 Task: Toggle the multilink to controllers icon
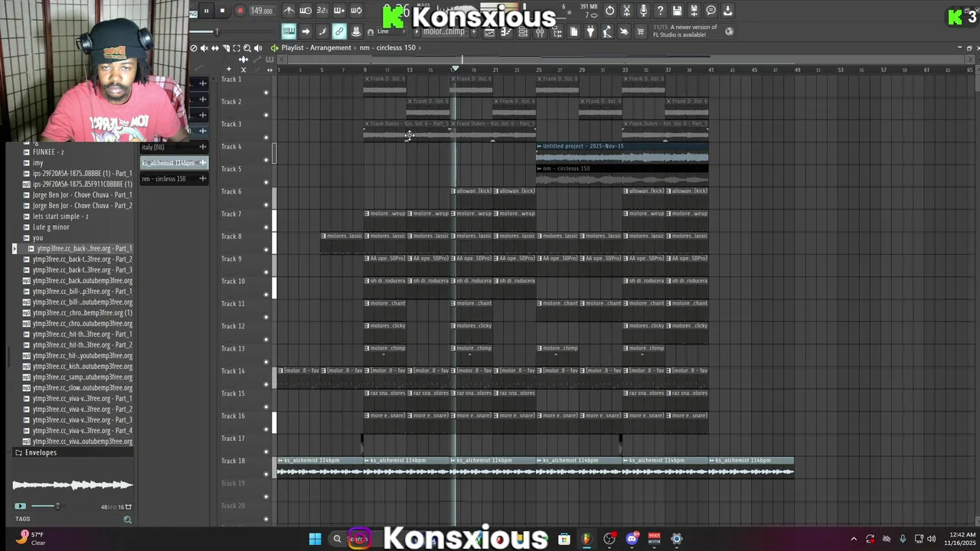coord(339,31)
